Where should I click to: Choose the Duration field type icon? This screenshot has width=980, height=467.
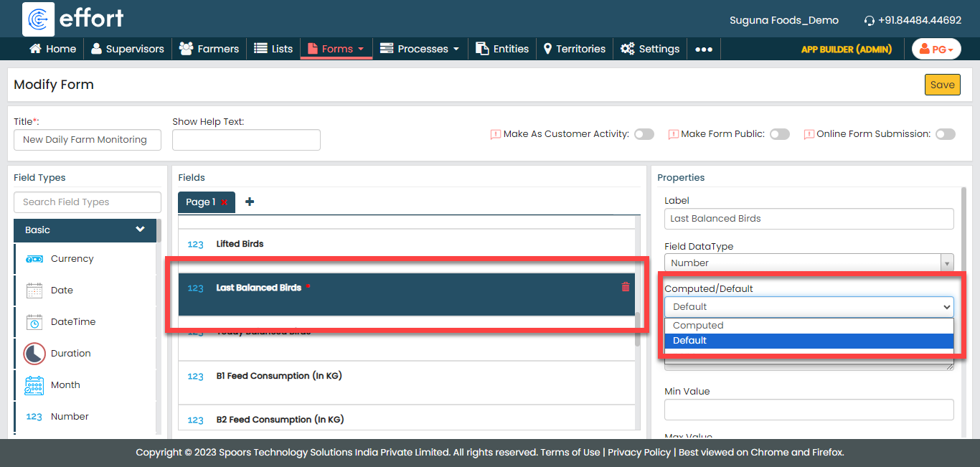[x=34, y=354]
